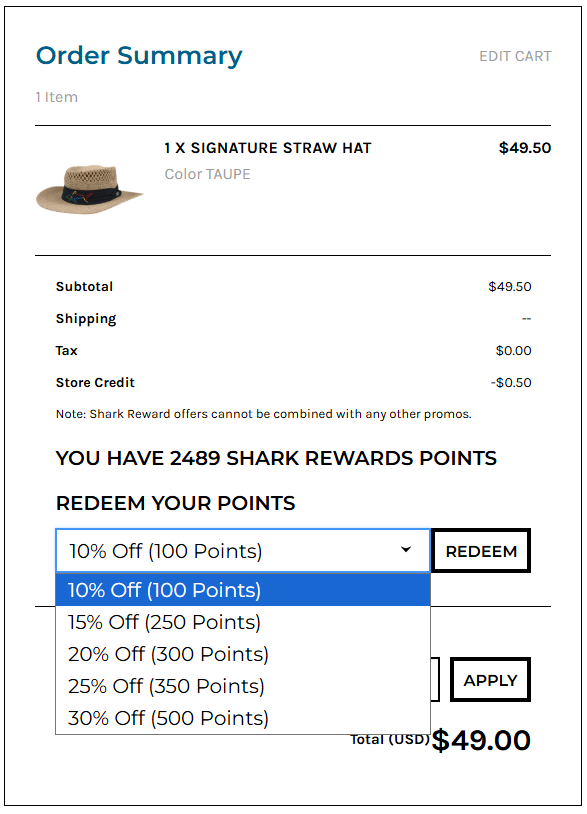Image resolution: width=587 pixels, height=814 pixels.
Task: Select 25% Off (350 Points) from list
Action: point(243,686)
